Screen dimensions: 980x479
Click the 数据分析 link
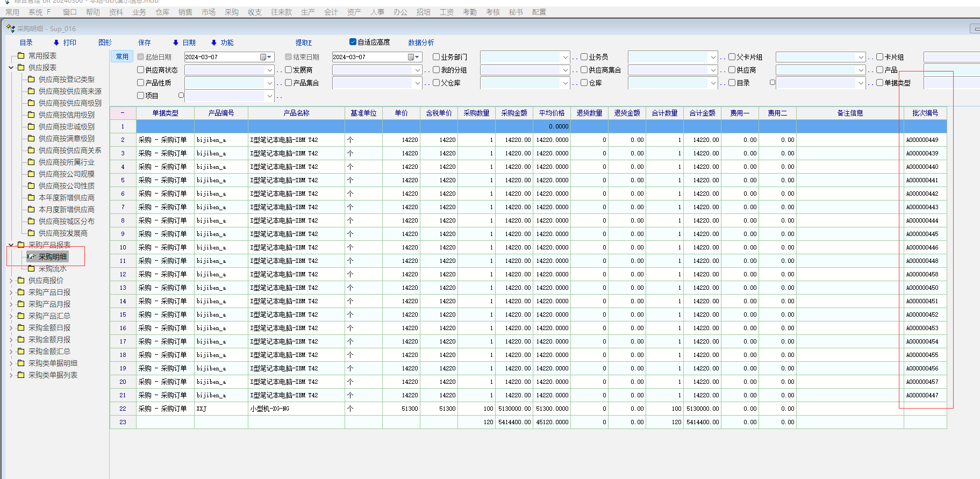click(420, 42)
